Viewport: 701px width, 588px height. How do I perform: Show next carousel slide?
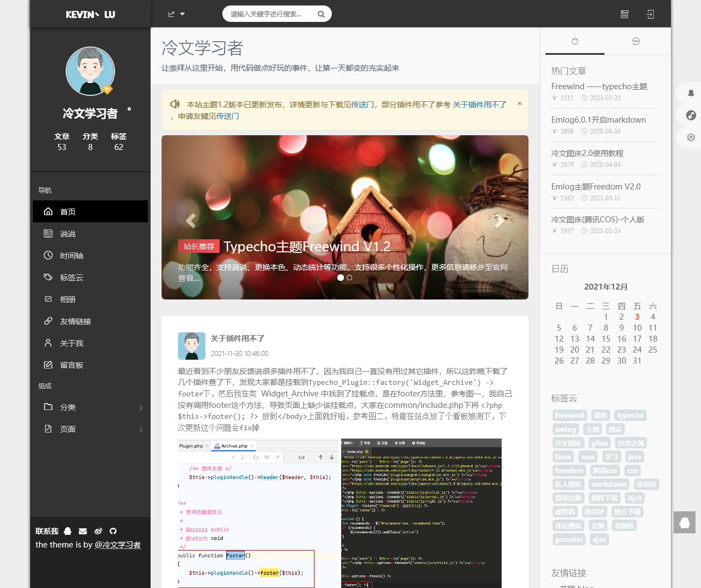click(x=499, y=220)
